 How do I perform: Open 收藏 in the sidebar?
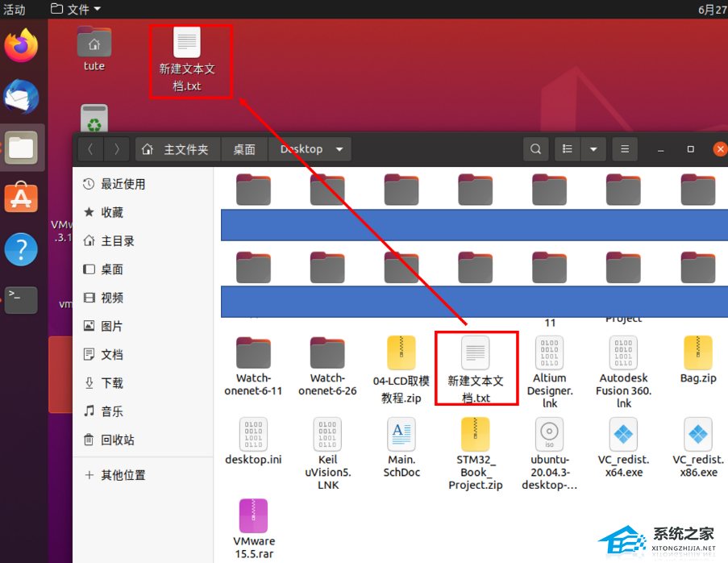coord(143,212)
